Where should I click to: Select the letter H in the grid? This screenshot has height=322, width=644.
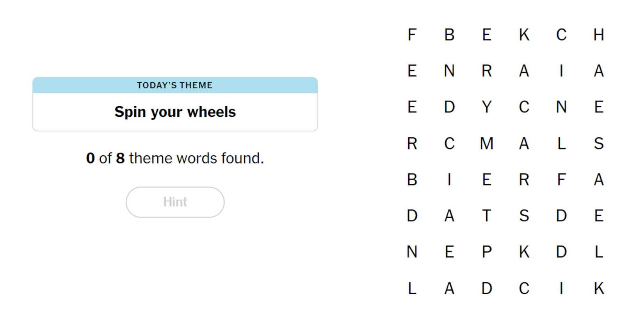point(599,35)
